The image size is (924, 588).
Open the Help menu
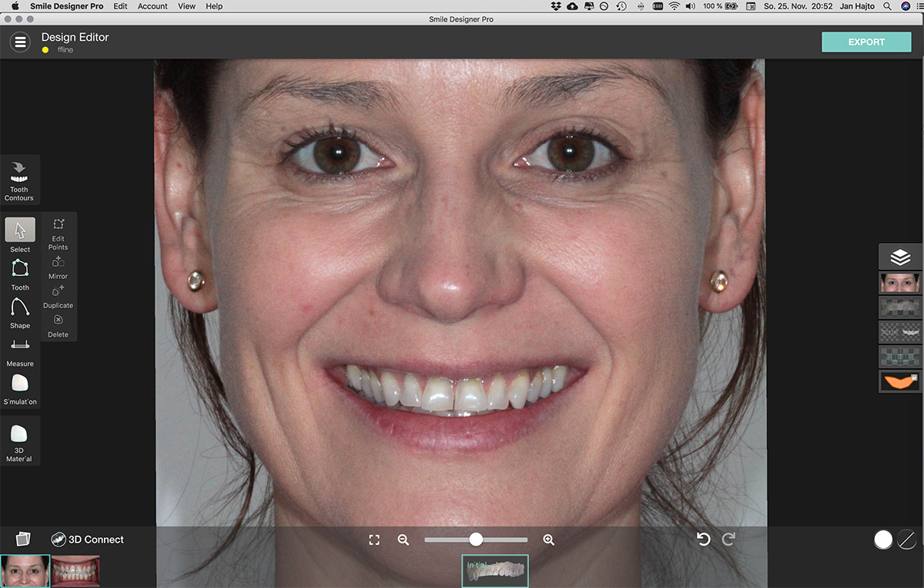tap(214, 6)
